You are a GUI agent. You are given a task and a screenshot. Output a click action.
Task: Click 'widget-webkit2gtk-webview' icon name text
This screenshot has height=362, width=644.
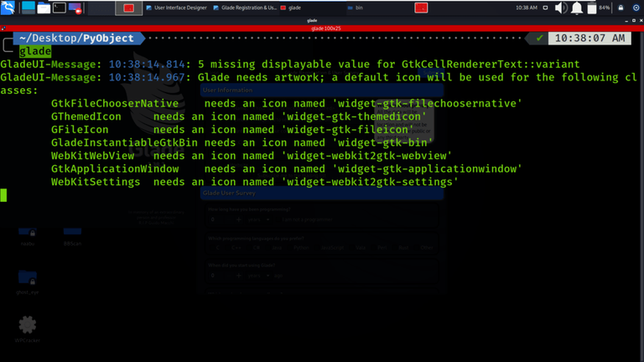click(x=366, y=156)
